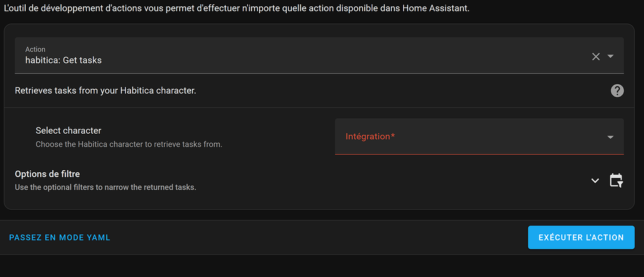Screen dimensions: 644x277
Task: Open the help question mark icon
Action: tap(617, 90)
